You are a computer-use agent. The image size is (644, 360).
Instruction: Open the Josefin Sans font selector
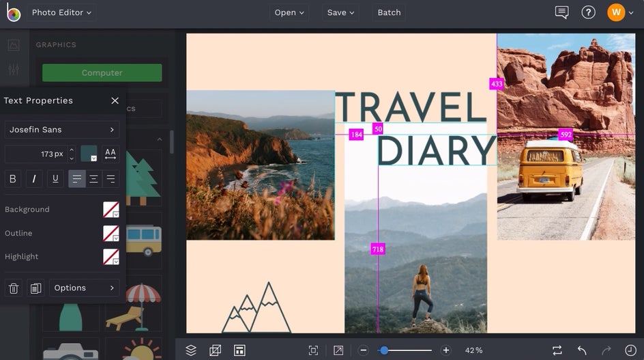point(62,130)
